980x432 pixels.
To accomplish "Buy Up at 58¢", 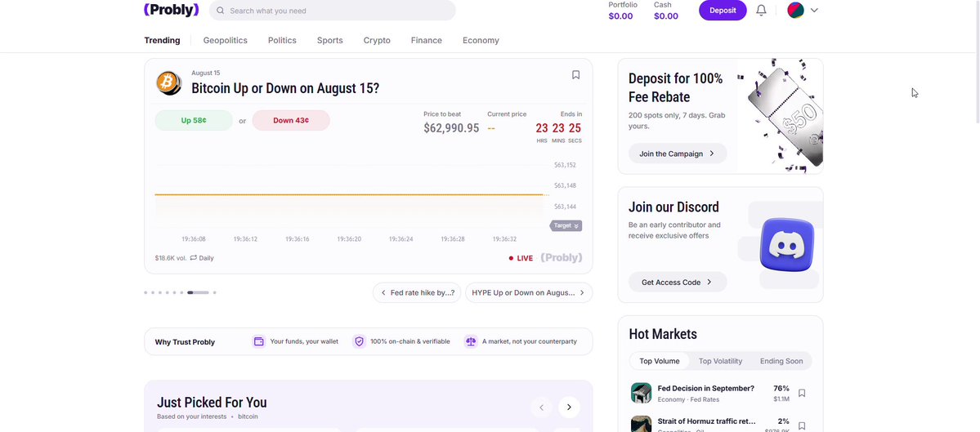I will pyautogui.click(x=194, y=121).
